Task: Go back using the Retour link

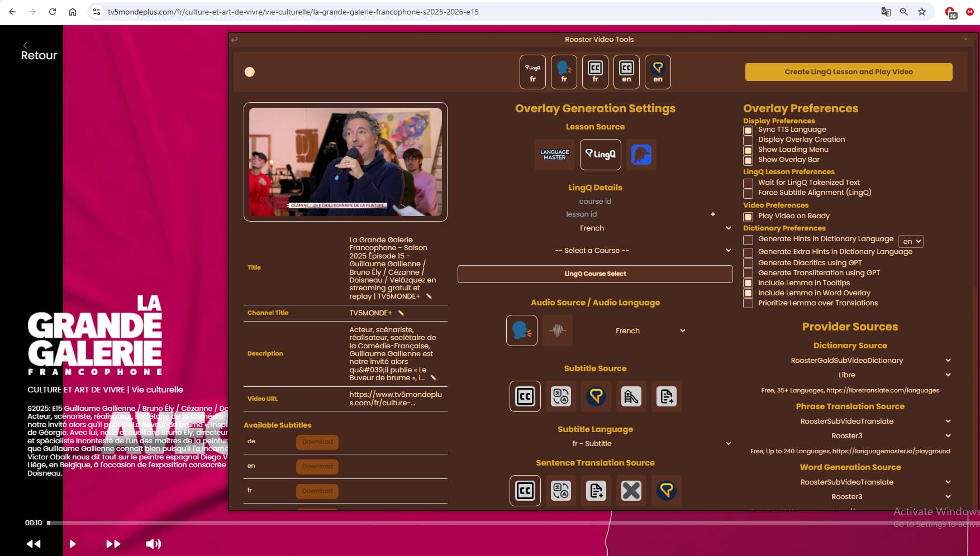Action: pos(39,55)
